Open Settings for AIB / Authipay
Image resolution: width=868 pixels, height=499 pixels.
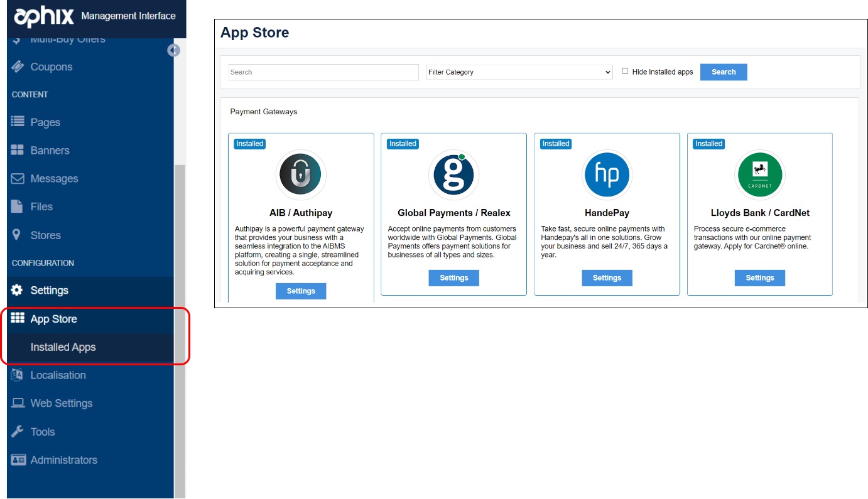coord(301,291)
